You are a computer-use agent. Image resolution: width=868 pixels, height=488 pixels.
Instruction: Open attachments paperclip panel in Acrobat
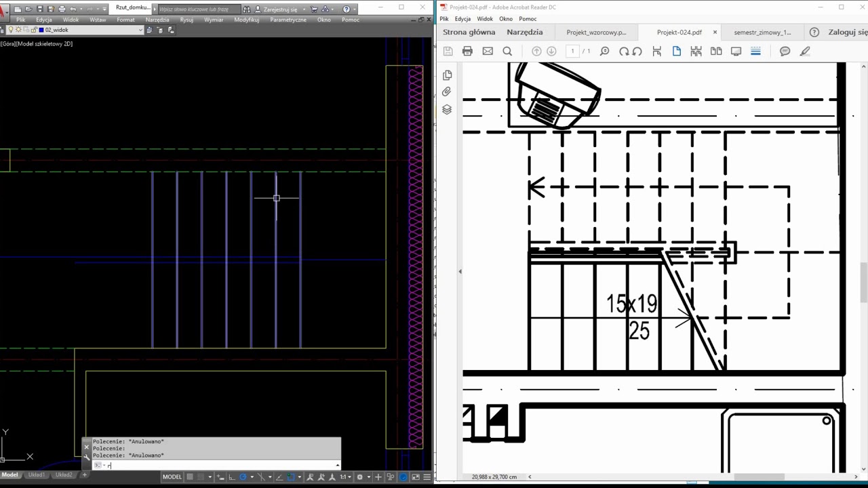pyautogui.click(x=447, y=91)
